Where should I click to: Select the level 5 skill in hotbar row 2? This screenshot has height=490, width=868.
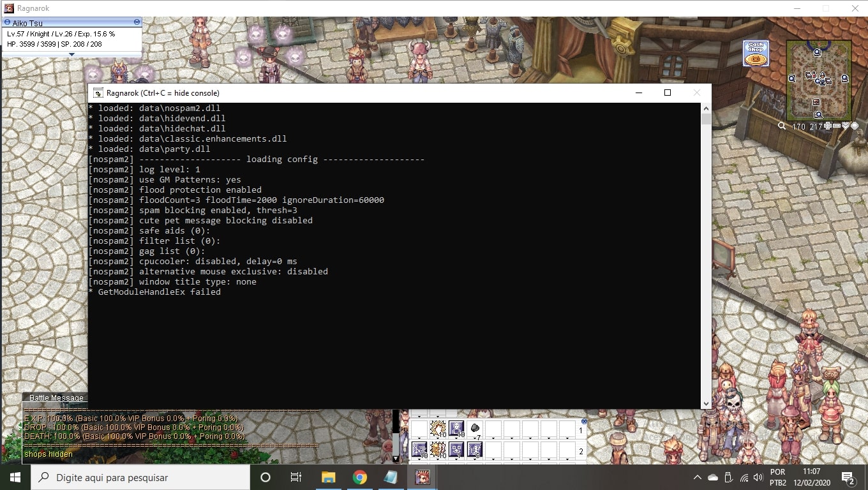[475, 450]
